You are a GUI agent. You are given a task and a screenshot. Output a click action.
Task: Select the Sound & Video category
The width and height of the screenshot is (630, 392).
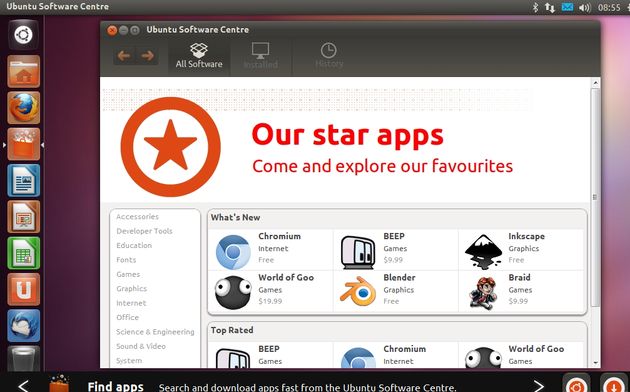(141, 346)
